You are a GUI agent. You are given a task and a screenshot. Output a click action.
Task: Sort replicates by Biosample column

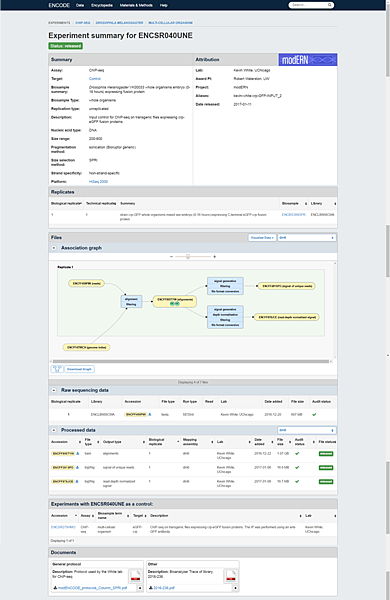click(294, 204)
